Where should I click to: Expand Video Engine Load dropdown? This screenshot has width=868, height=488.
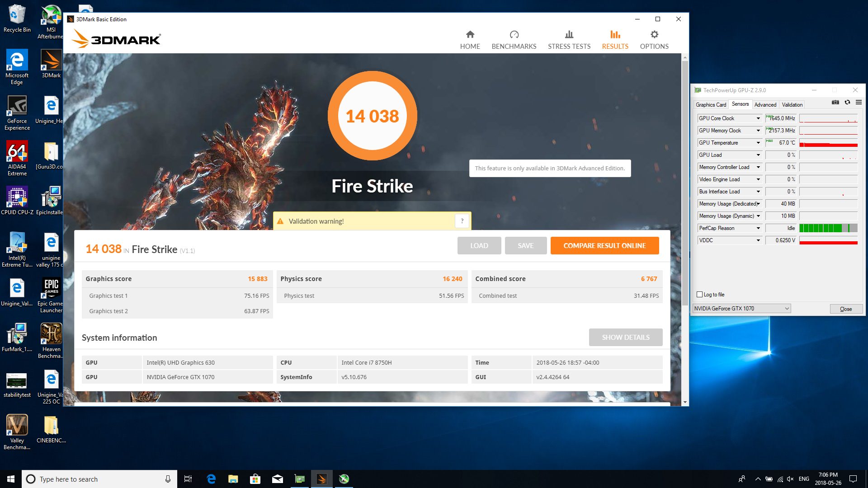(x=758, y=179)
